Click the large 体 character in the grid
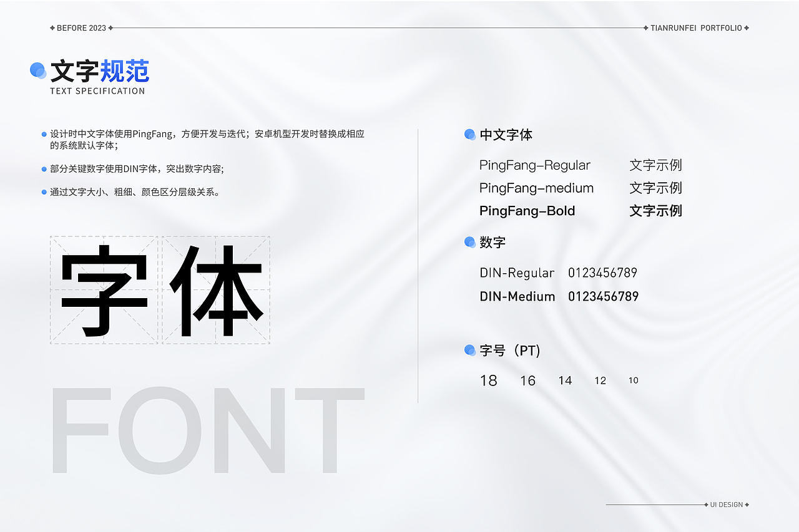Image resolution: width=799 pixels, height=532 pixels. click(x=217, y=290)
